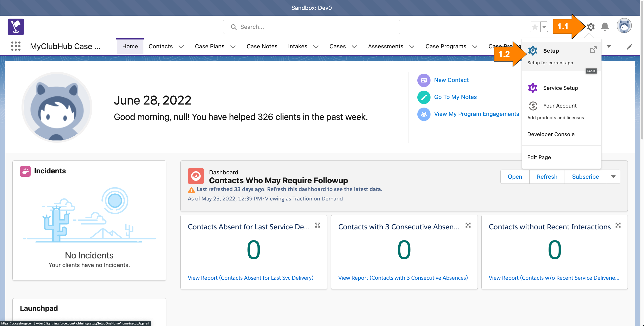This screenshot has width=644, height=326.
Task: Click the MyClubHub app logo
Action: click(x=16, y=27)
